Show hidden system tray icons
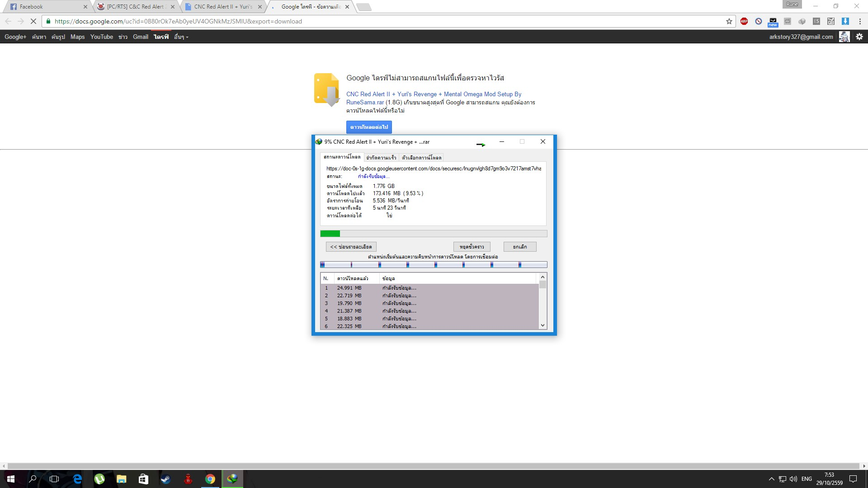Image resolution: width=868 pixels, height=488 pixels. point(771,479)
